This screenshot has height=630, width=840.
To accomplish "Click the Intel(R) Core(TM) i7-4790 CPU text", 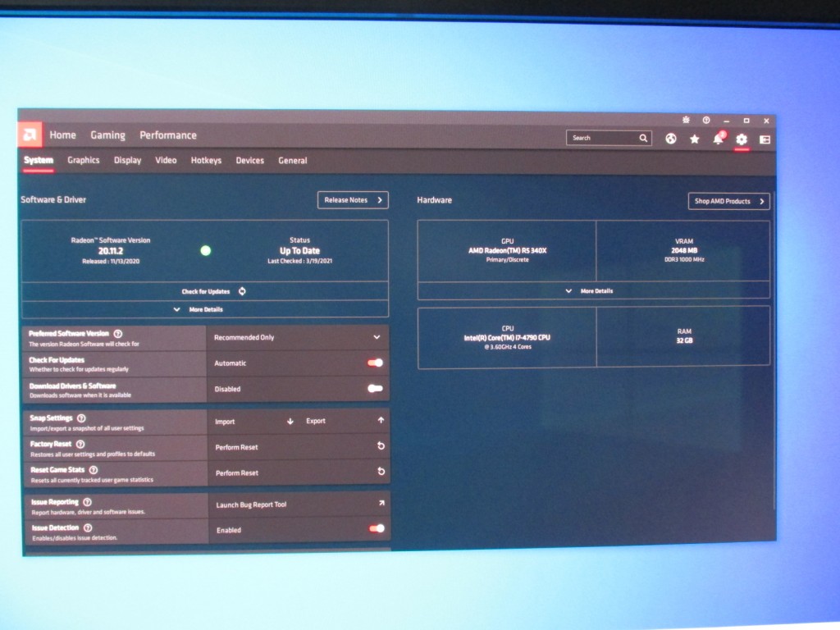I will (507, 337).
